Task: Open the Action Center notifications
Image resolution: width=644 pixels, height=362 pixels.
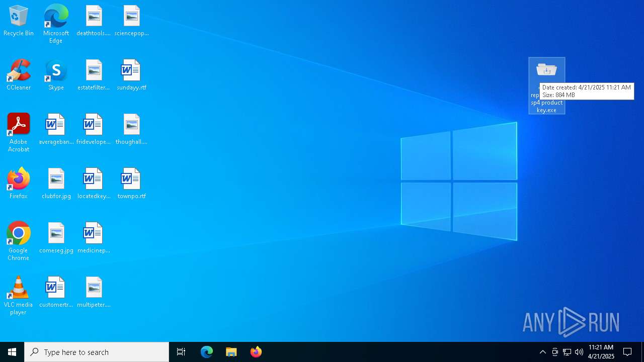Action: pos(627,352)
